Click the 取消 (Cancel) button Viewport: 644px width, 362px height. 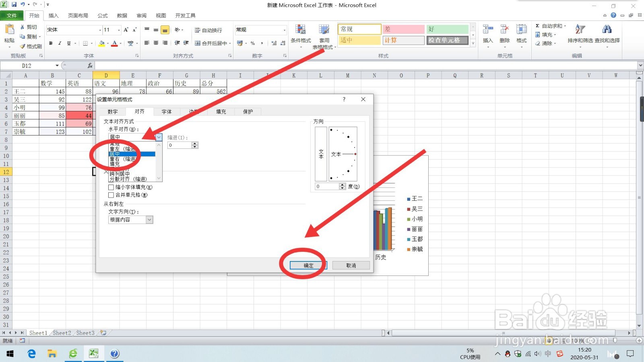tap(351, 265)
